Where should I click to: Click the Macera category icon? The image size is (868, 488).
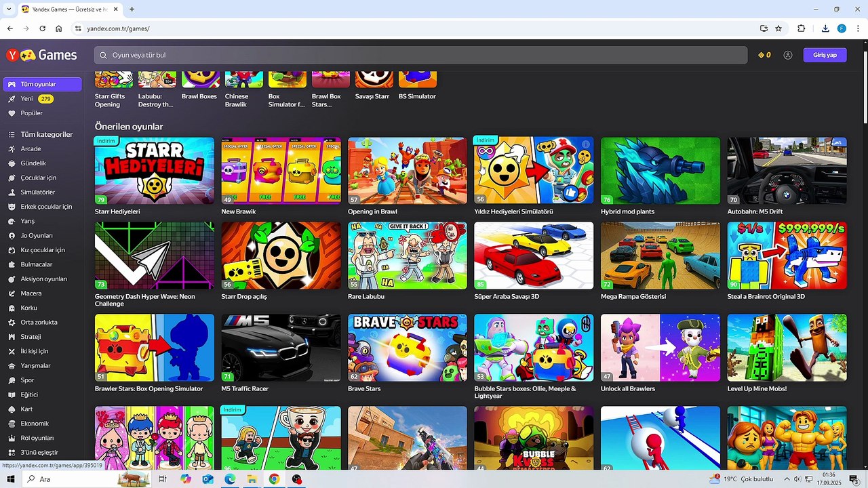(12, 293)
